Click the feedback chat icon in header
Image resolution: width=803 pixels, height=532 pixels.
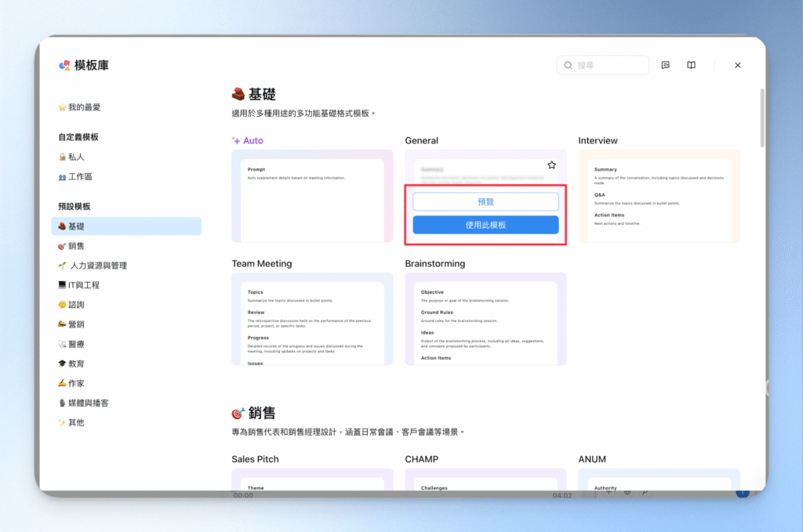[x=665, y=65]
